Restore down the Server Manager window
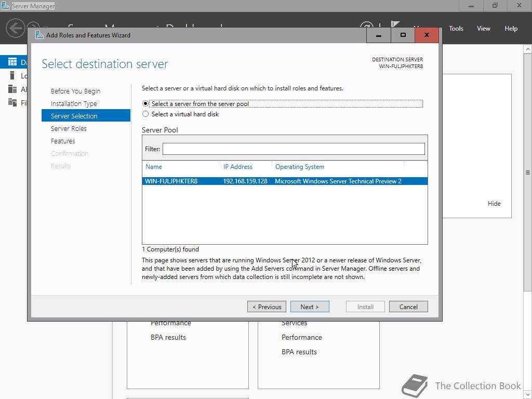 [495, 6]
